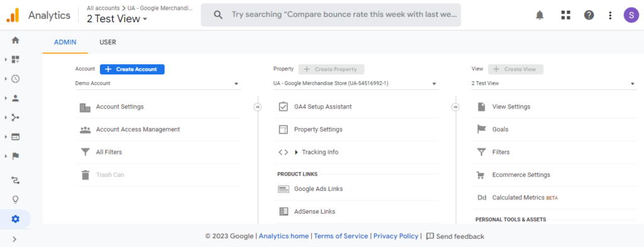The width and height of the screenshot is (644, 247).
Task: Switch to the ADMIN tab
Action: pos(65,42)
